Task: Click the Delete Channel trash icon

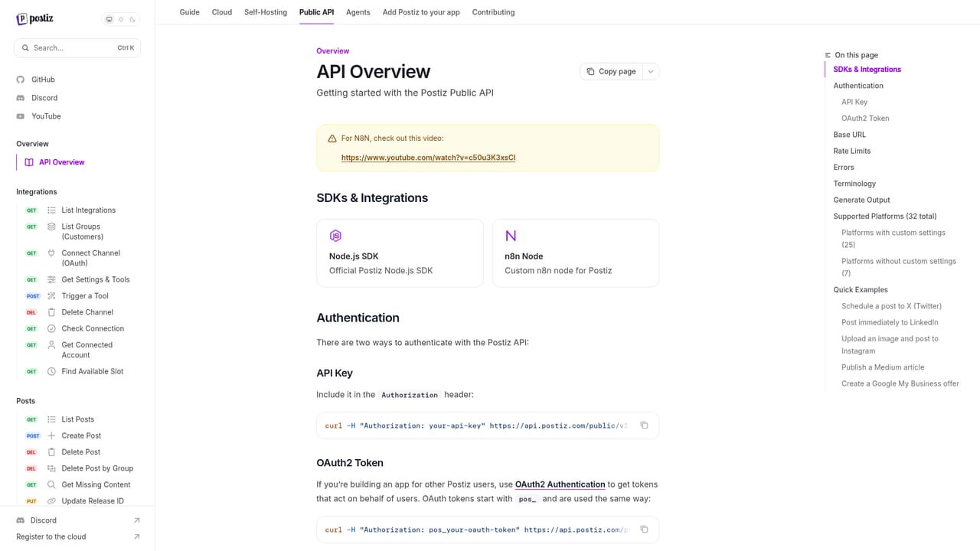Action: [x=51, y=312]
